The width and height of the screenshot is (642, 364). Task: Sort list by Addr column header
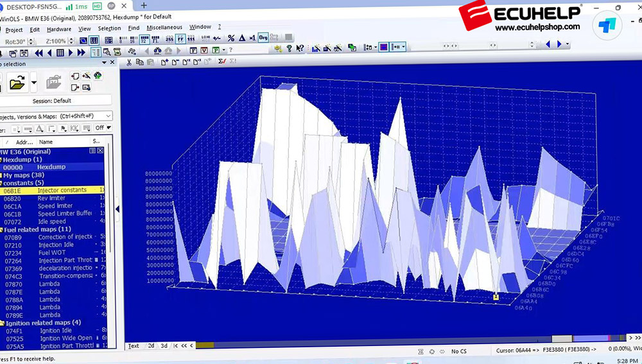click(x=24, y=142)
